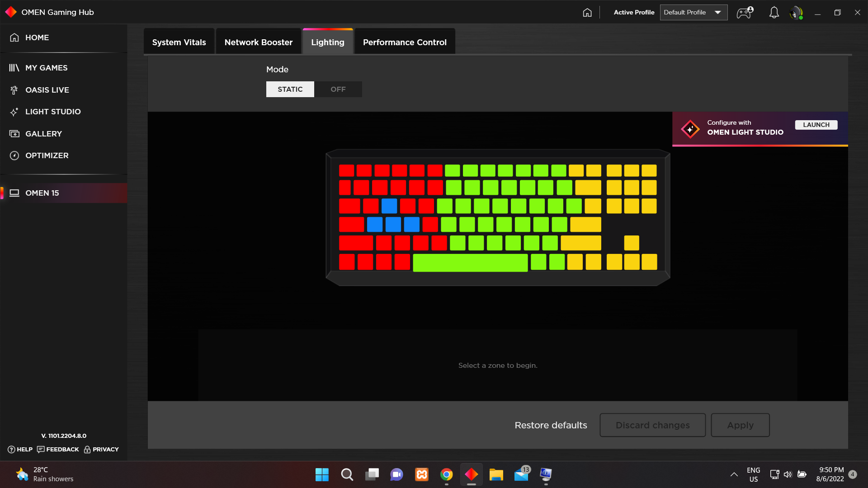The height and width of the screenshot is (488, 868).
Task: Open the notifications bell
Action: coord(774,12)
